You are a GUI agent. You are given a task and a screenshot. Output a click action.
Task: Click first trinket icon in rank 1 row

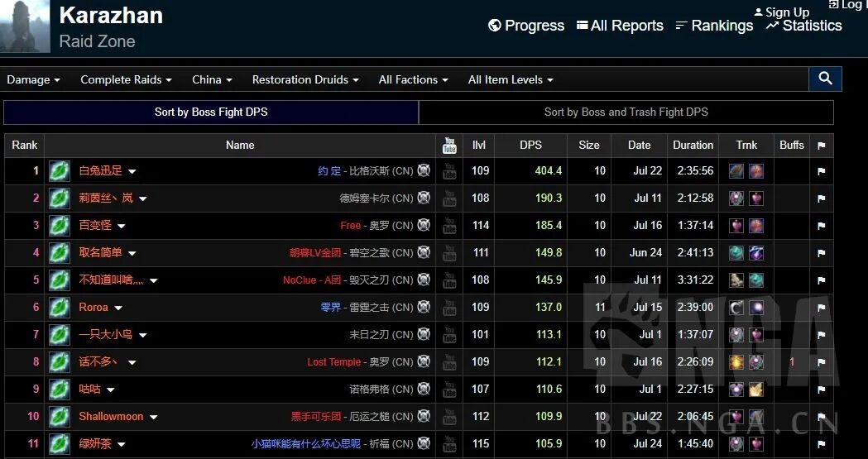736,171
